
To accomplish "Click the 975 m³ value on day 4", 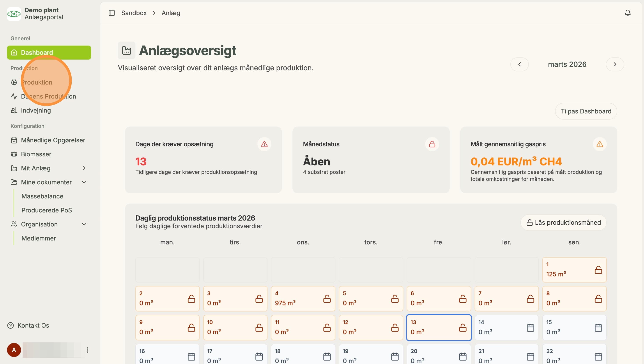I will coord(285,303).
